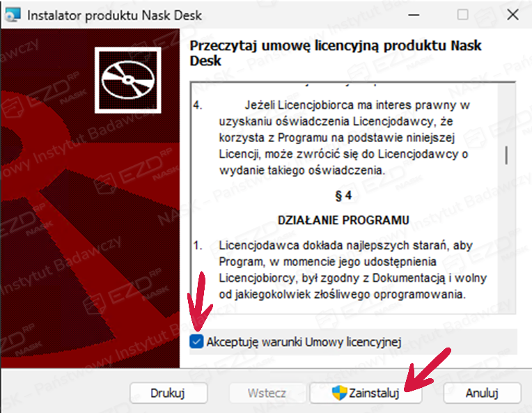Screen dimensions: 532x413
Task: Click the disabled Wstecz button
Action: coord(267,393)
